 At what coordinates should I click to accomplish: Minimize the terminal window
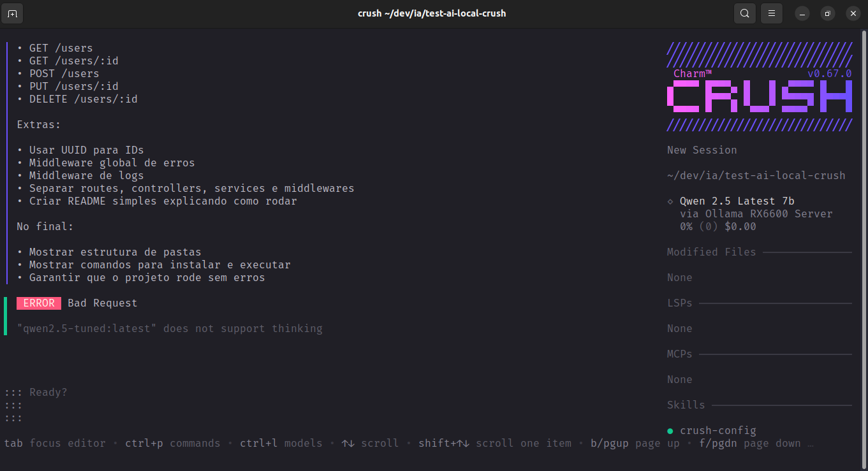pyautogui.click(x=802, y=13)
